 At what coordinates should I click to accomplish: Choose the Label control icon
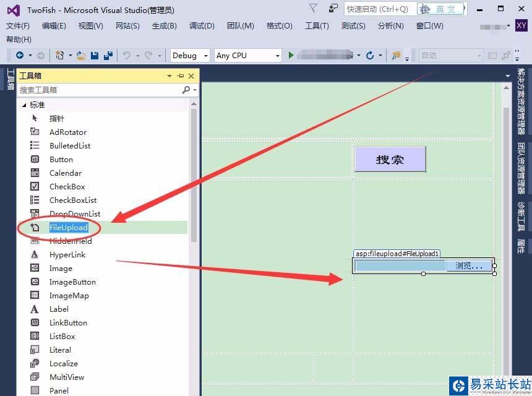(35, 309)
